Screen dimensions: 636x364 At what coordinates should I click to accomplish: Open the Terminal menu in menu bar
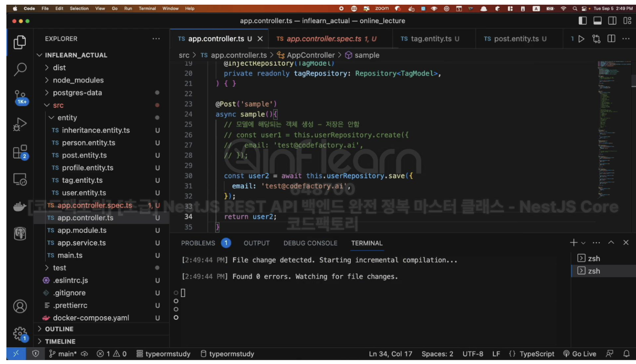point(147,8)
